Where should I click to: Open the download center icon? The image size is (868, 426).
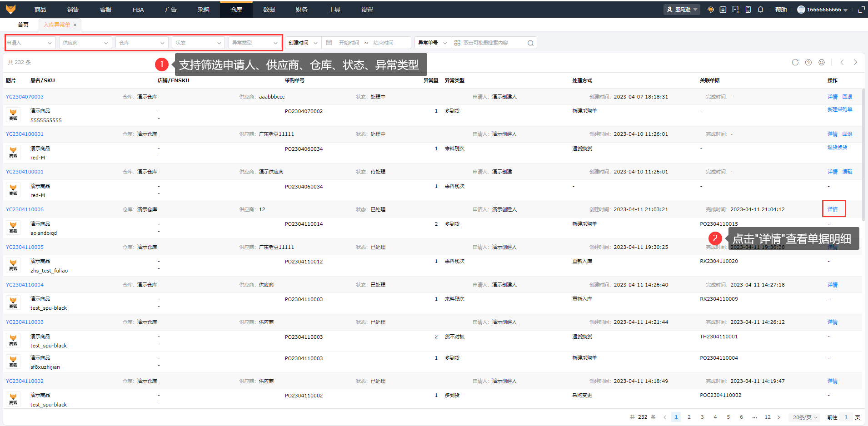723,10
